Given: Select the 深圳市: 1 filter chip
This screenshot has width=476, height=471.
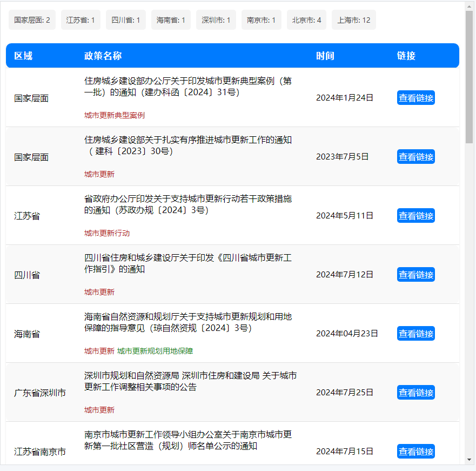Looking at the screenshot, I should point(216,20).
